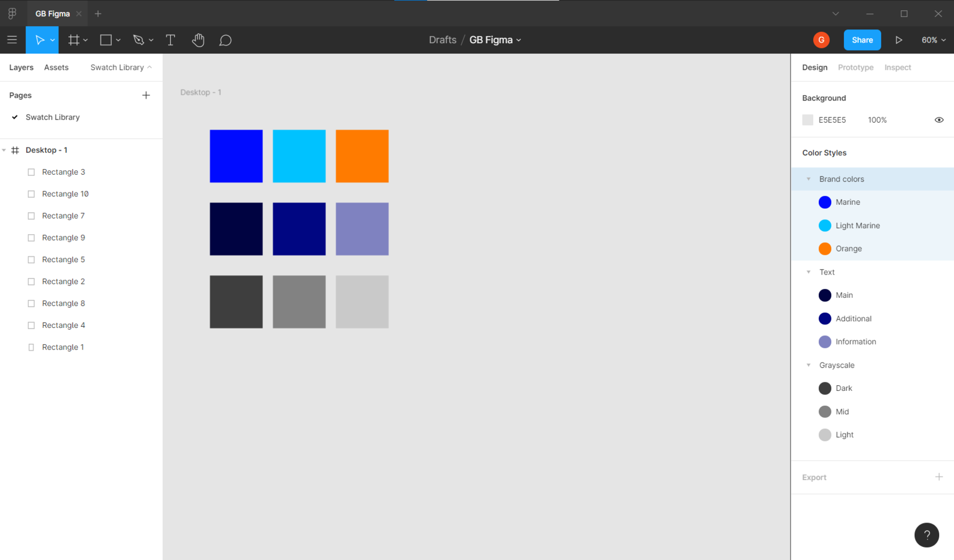Toggle background visibility eye icon

[939, 120]
